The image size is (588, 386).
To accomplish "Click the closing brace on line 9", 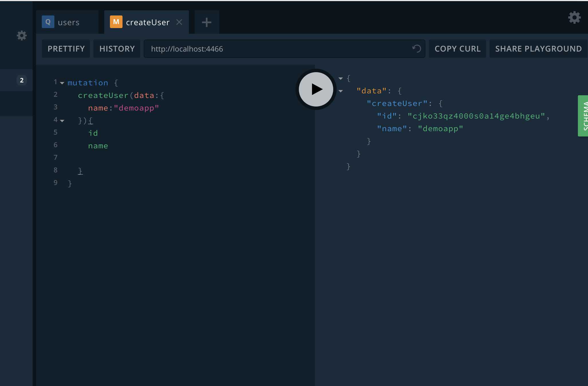I will coord(70,184).
